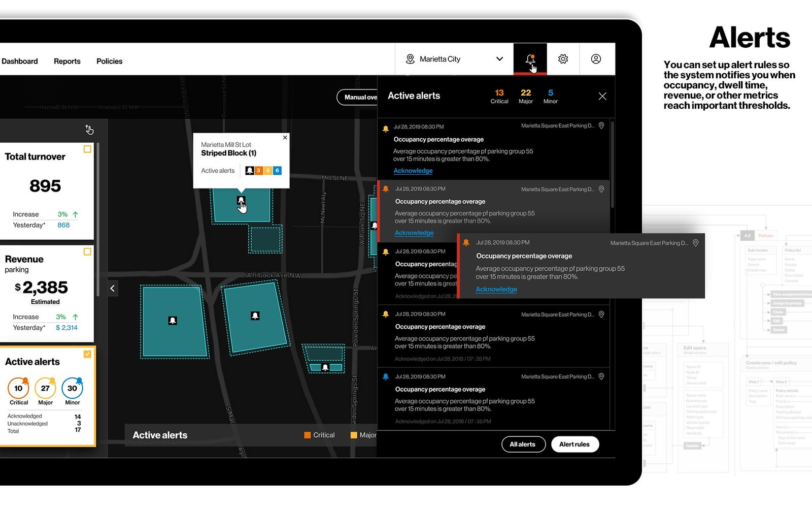This screenshot has width=812, height=508.
Task: Click the bell icon in the lot popup
Action: point(250,171)
